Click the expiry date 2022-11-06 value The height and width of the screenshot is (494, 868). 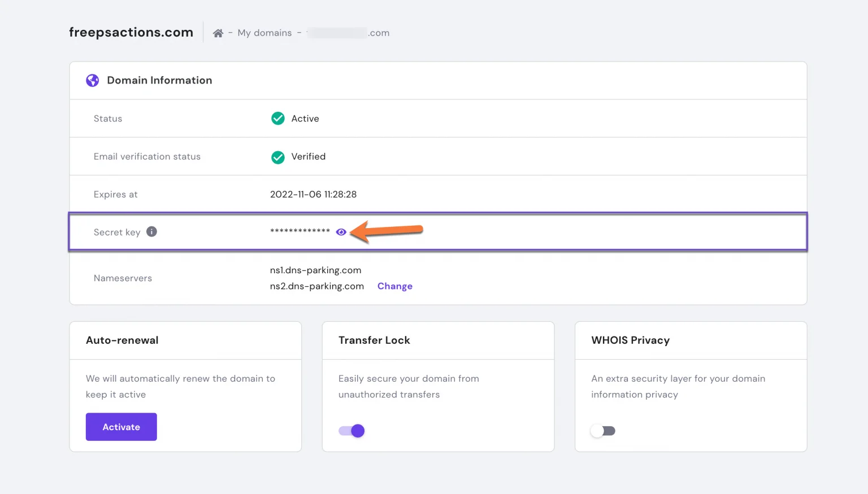pos(313,194)
